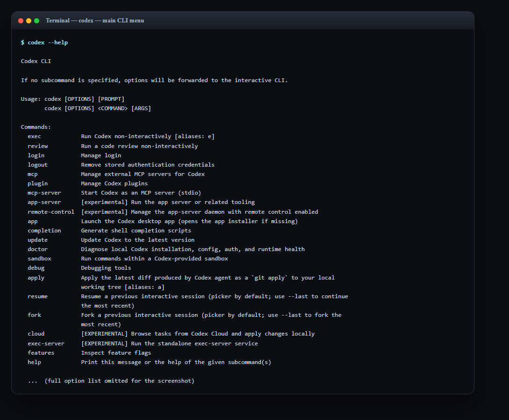This screenshot has width=509, height=420.
Task: Click 'Run Codex non-interactively [aliases: e]' description
Action: 148,136
